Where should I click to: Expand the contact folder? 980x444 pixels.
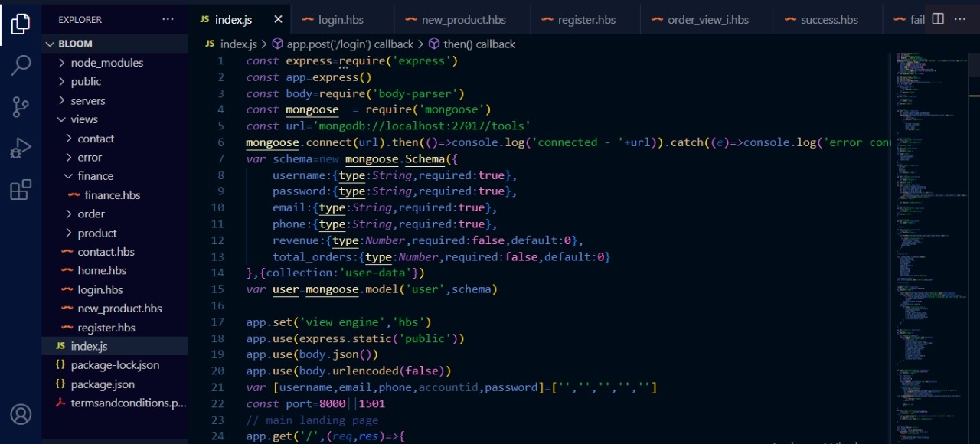tap(96, 139)
